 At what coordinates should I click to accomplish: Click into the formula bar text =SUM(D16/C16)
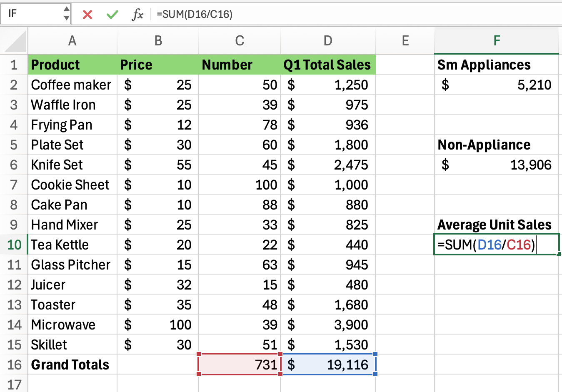click(195, 14)
